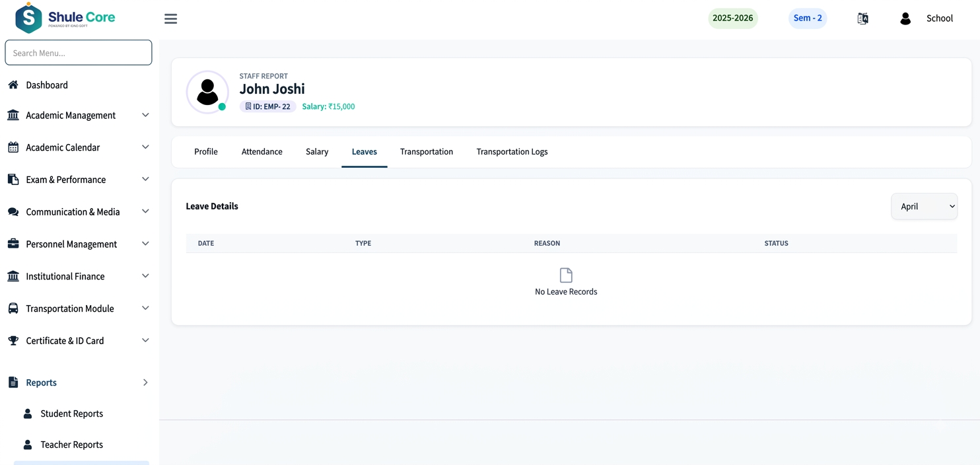Click the Institutional Finance bank icon
The image size is (980, 465).
(13, 276)
